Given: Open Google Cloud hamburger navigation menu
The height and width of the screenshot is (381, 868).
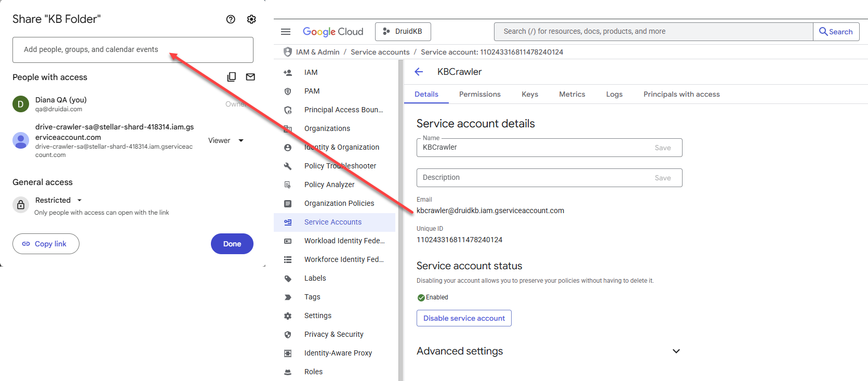Looking at the screenshot, I should pos(286,32).
